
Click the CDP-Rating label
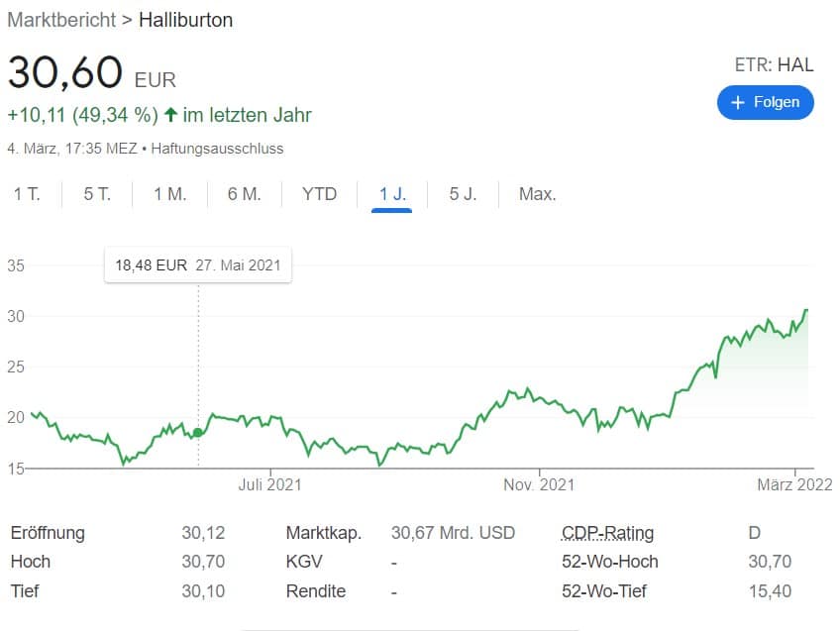coord(607,533)
